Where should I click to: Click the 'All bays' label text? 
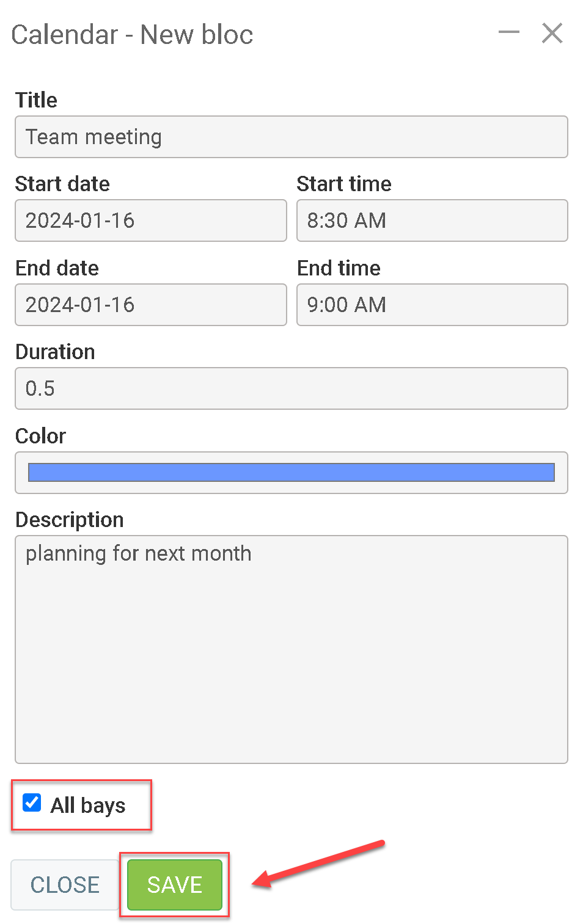(88, 806)
